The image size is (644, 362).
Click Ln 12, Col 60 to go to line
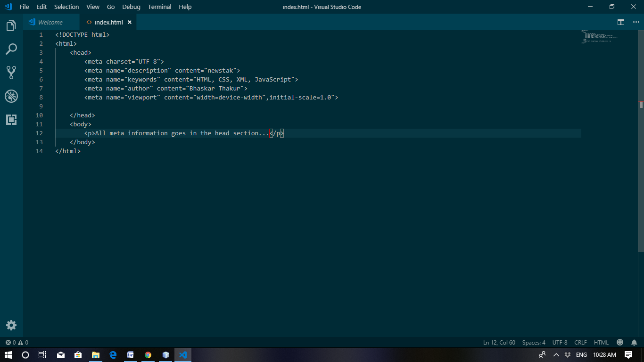pos(499,342)
